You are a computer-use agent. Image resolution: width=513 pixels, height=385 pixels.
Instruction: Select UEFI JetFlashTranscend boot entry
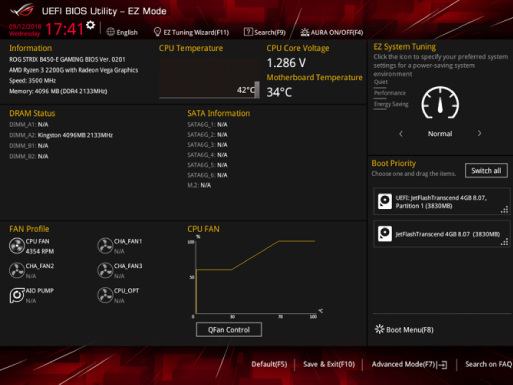[x=442, y=201]
